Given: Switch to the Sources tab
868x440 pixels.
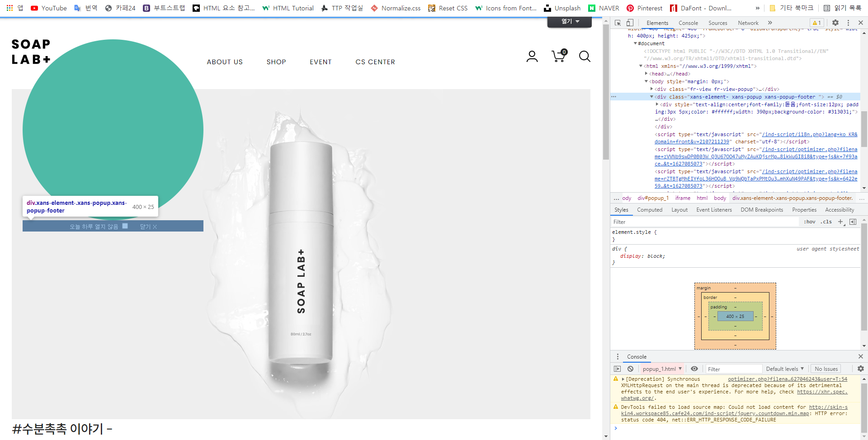Looking at the screenshot, I should click(x=718, y=23).
